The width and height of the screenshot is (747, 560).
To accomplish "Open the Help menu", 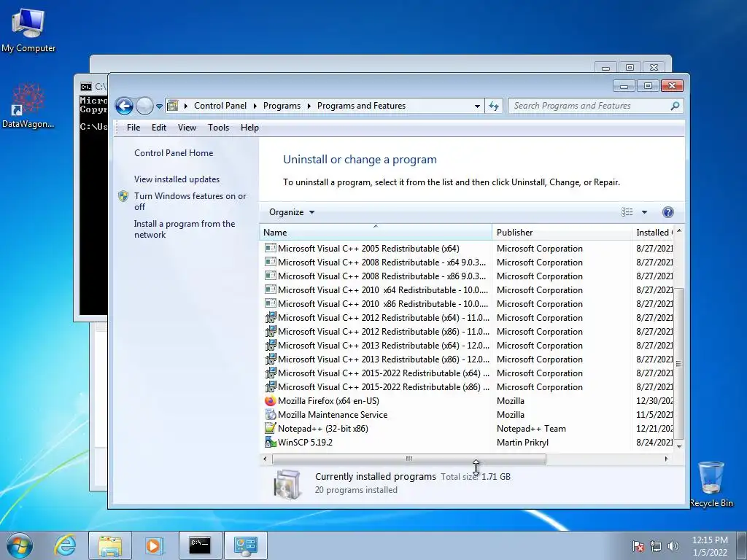I will pos(249,128).
